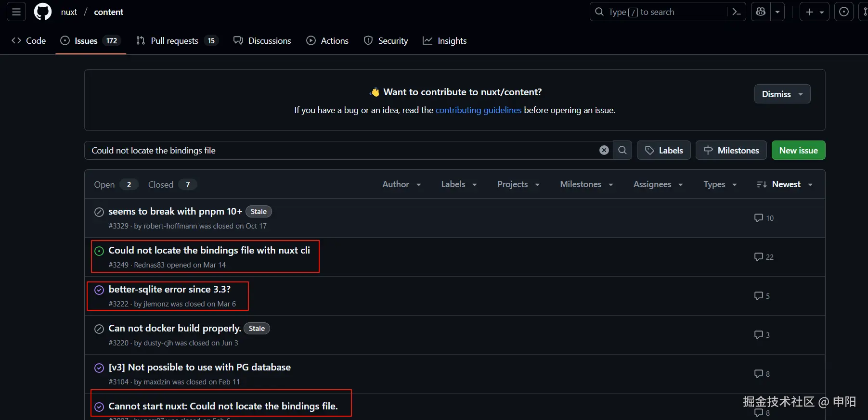Click author maxdzin
Viewport: 868px width, 420px height.
pyautogui.click(x=157, y=382)
